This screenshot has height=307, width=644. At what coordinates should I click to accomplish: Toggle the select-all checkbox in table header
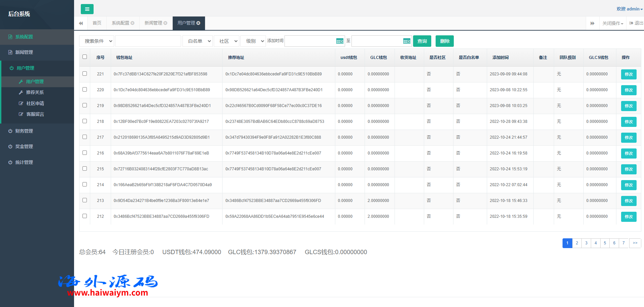tap(85, 57)
